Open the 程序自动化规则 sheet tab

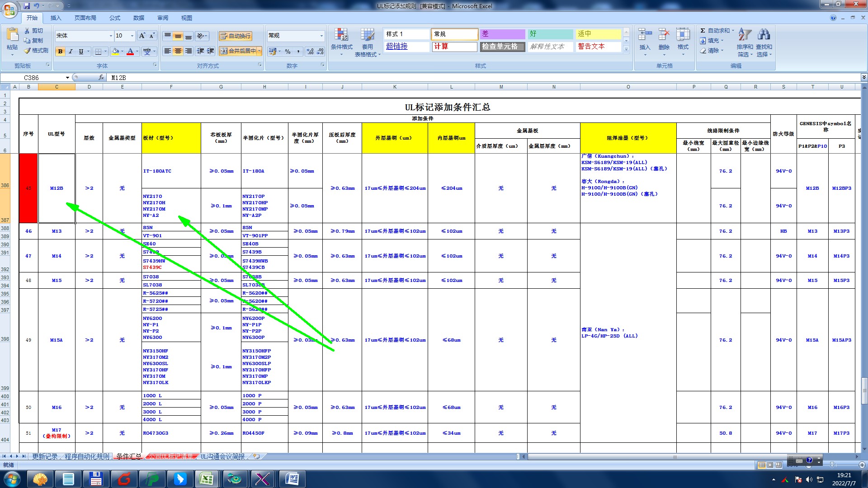pyautogui.click(x=87, y=457)
